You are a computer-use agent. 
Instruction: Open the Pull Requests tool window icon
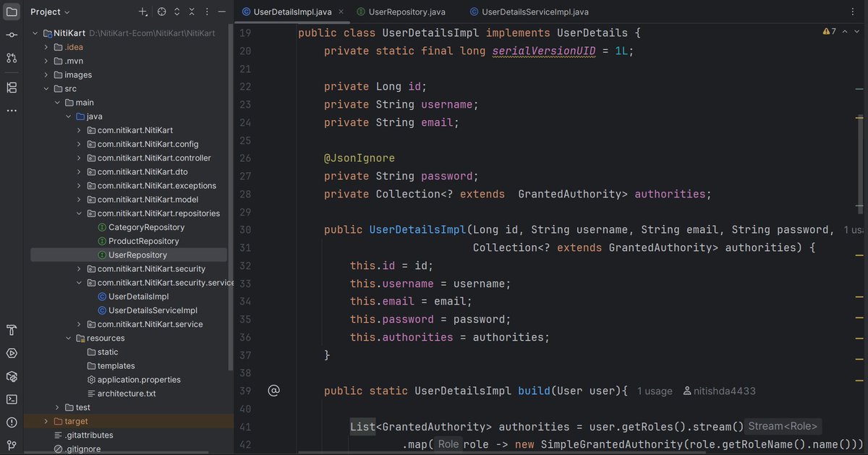pos(12,58)
